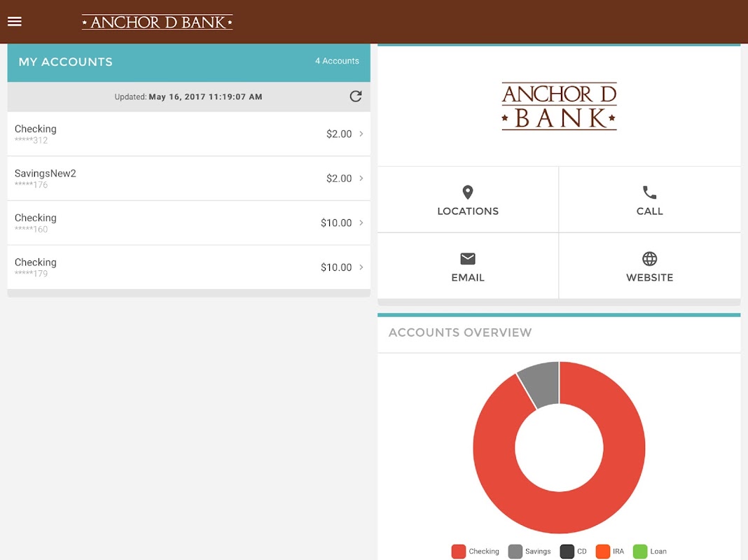The image size is (748, 560).
Task: Expand the SavingsNew2 account chevron
Action: coord(361,178)
